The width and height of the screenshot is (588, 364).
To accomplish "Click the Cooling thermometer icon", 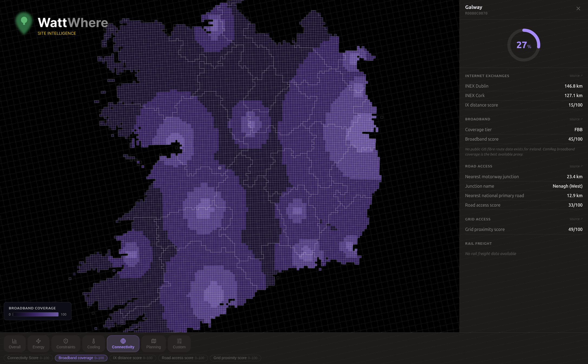I will pos(94,341).
